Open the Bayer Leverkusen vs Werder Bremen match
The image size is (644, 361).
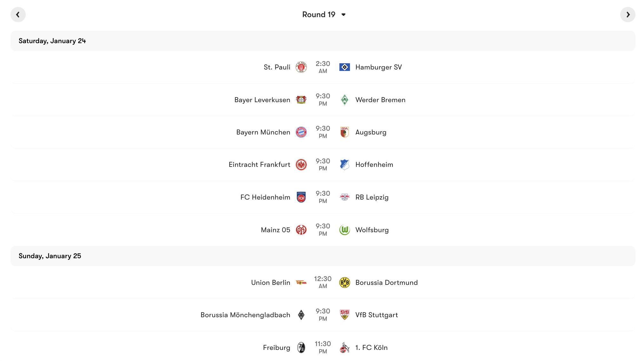pos(323,100)
